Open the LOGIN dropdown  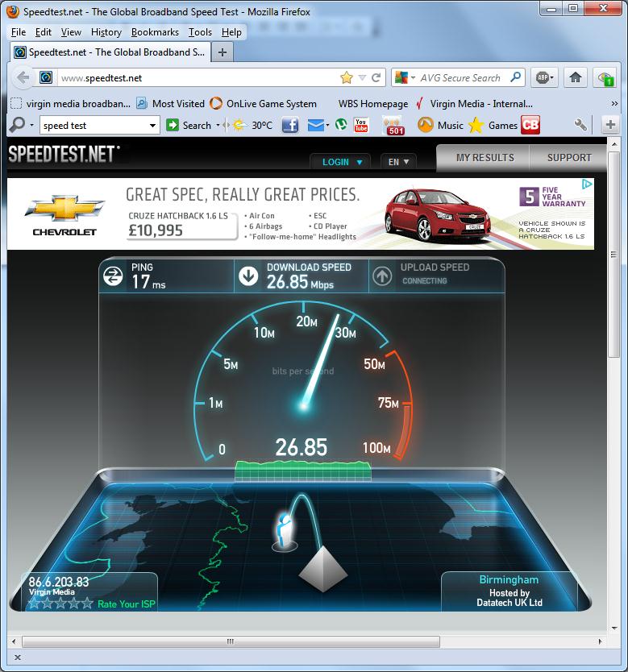[x=342, y=162]
